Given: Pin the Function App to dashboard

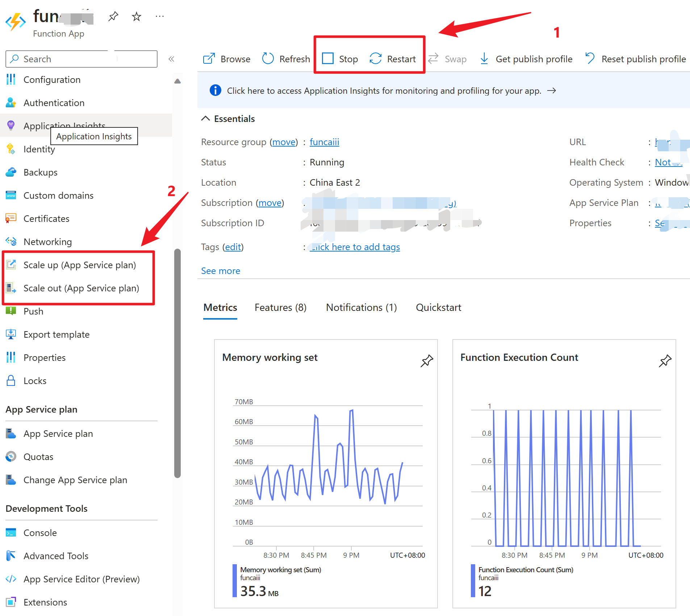Looking at the screenshot, I should pyautogui.click(x=113, y=16).
